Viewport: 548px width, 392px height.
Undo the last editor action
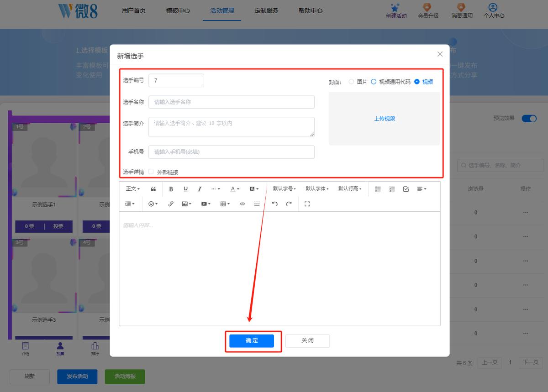[x=274, y=204]
